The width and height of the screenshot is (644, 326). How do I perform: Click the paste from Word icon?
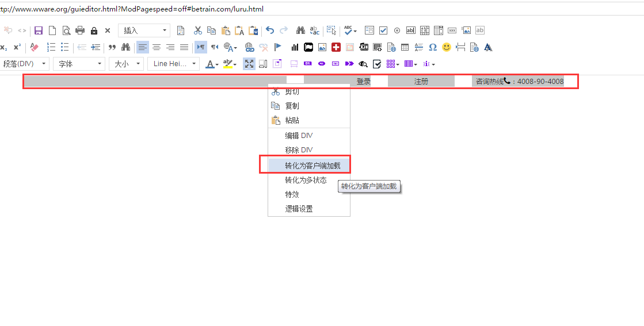click(253, 30)
